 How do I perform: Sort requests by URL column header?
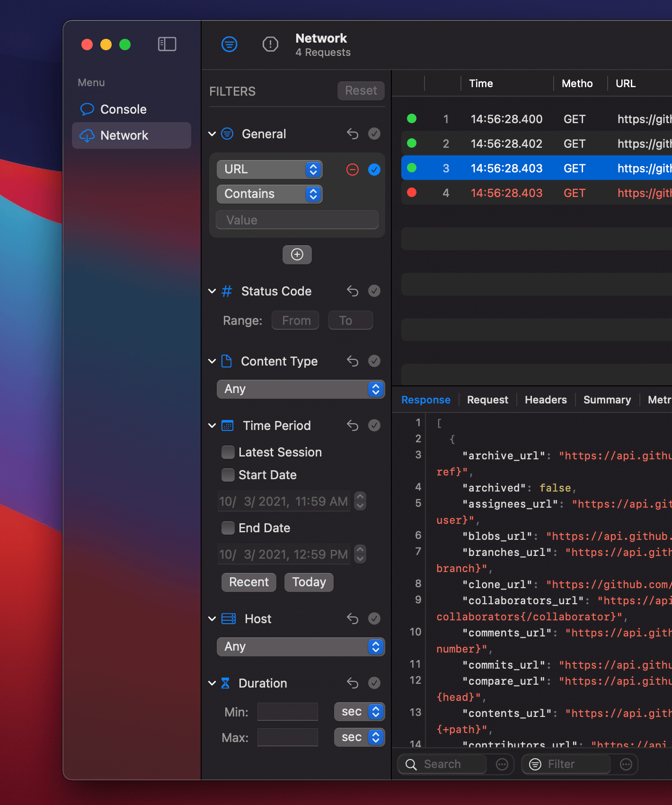(x=626, y=83)
